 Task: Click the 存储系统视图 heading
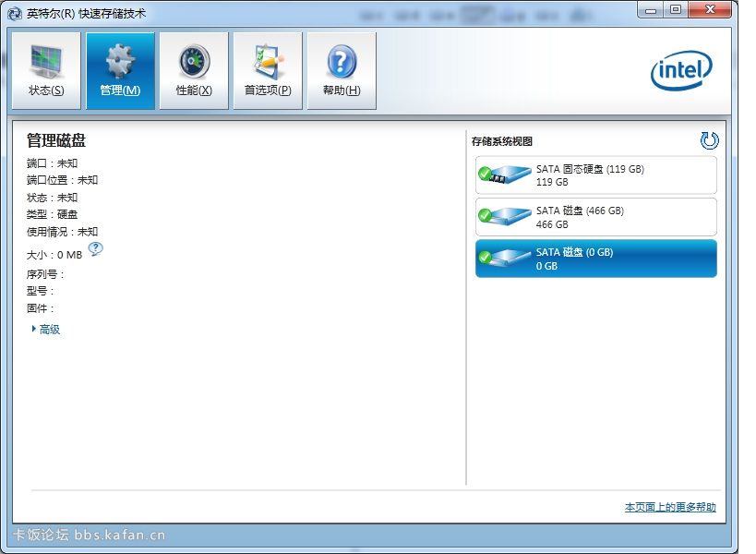tap(502, 141)
